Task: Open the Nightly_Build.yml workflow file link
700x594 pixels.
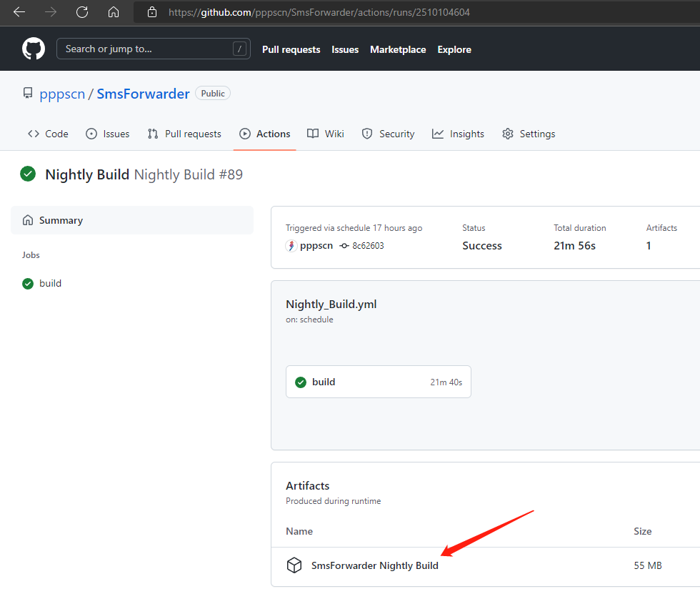Action: tap(331, 304)
